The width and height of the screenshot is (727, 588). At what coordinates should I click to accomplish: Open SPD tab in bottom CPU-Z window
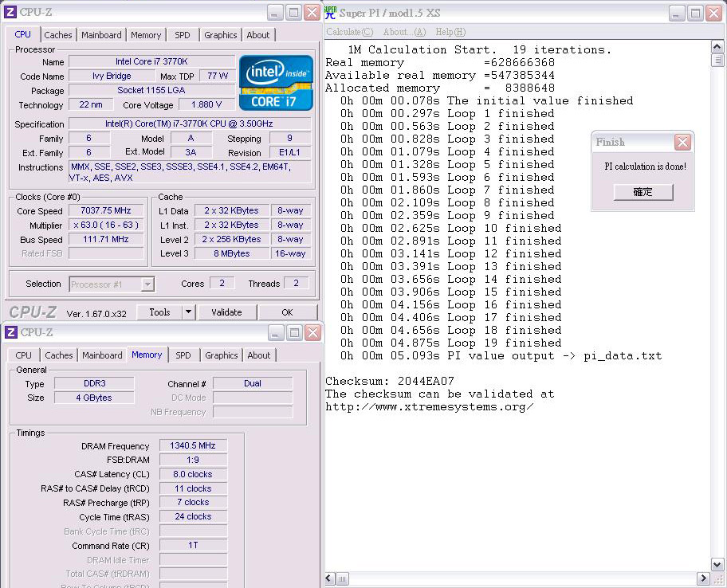(183, 355)
